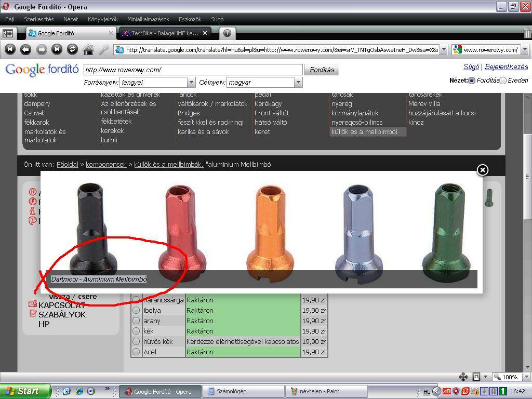
Task: Click the fit-to-width status bar icon
Action: coord(476,377)
